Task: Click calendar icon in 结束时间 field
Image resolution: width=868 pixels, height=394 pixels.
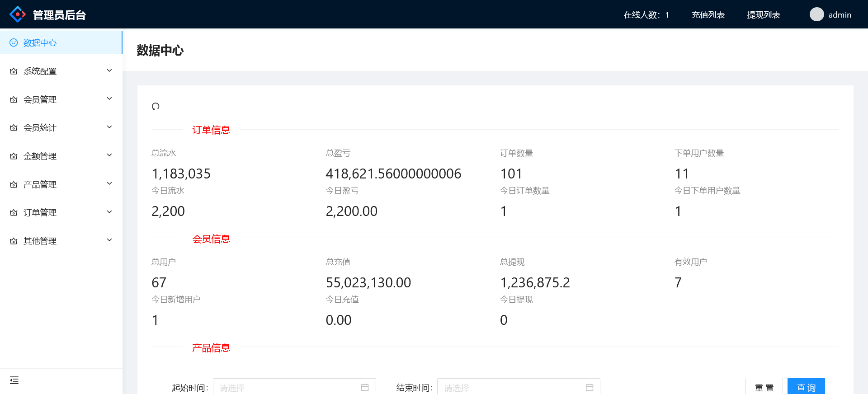Action: tap(590, 387)
